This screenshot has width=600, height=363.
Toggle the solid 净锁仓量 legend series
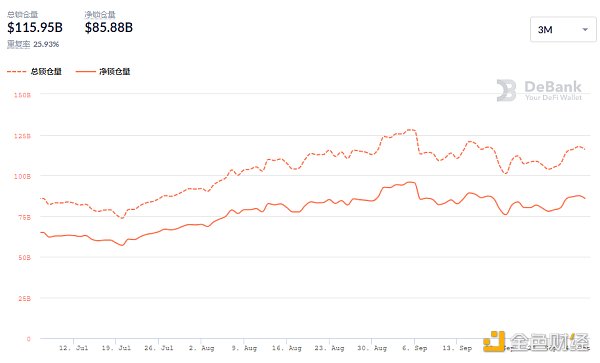pyautogui.click(x=103, y=72)
